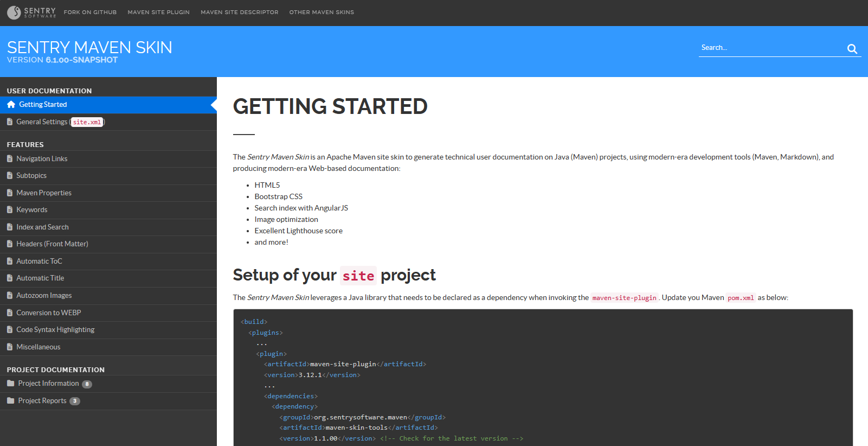868x446 pixels.
Task: Click the 'Setup of your site project' heading
Action: (334, 275)
